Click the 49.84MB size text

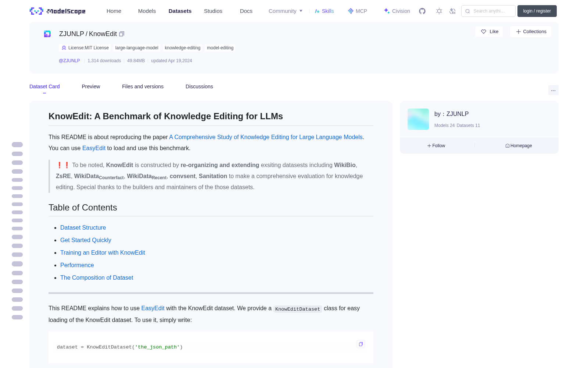[136, 61]
